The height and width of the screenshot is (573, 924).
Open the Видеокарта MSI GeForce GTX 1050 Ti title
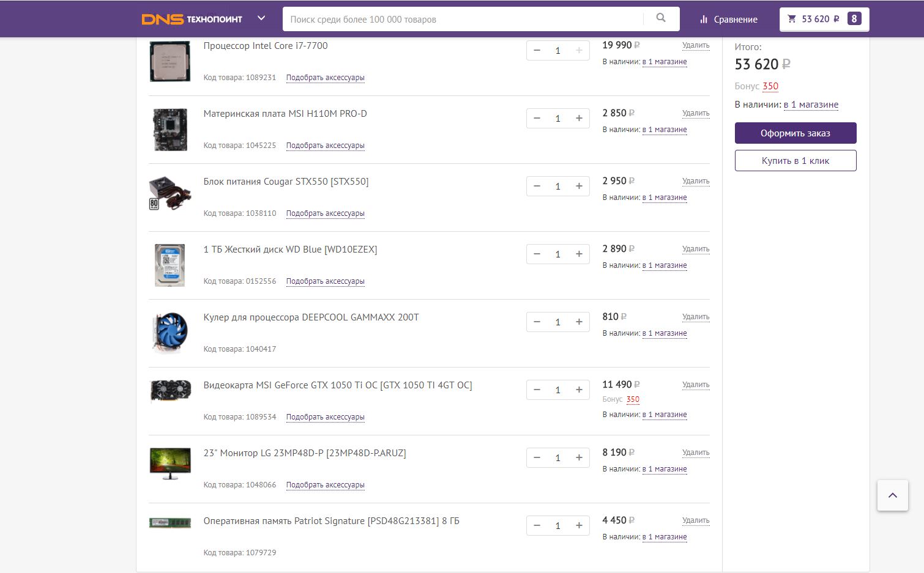click(338, 385)
